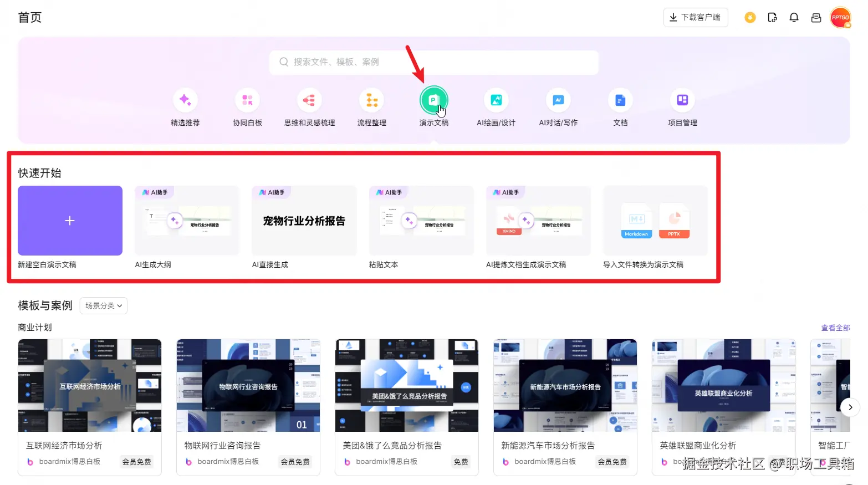Expand the 场景分类 dropdown

(x=103, y=305)
